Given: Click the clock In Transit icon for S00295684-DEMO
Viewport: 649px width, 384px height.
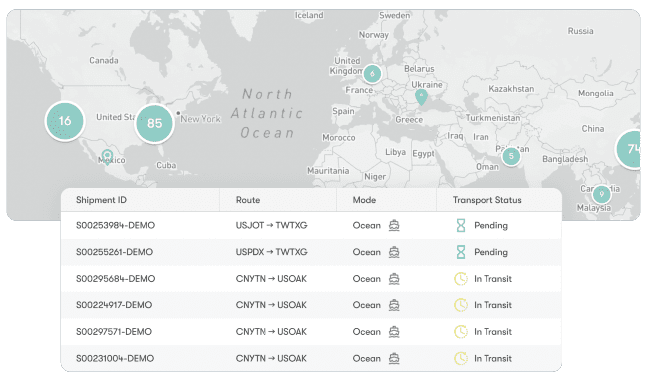Looking at the screenshot, I should (461, 279).
